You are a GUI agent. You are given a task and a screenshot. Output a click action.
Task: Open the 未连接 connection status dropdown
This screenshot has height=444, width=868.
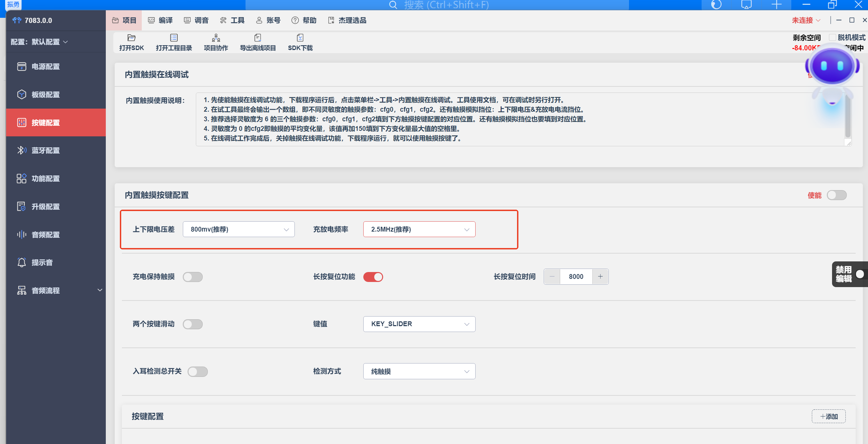pos(806,20)
